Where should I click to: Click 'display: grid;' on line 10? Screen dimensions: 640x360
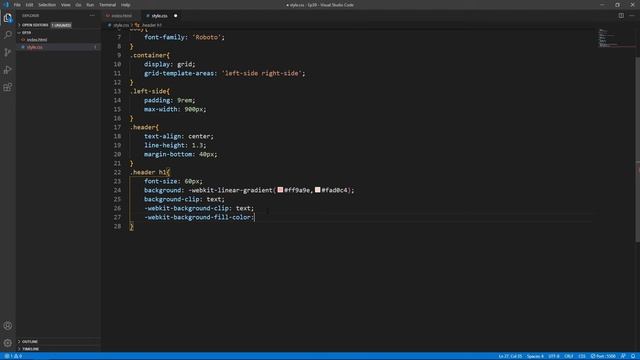pyautogui.click(x=169, y=64)
